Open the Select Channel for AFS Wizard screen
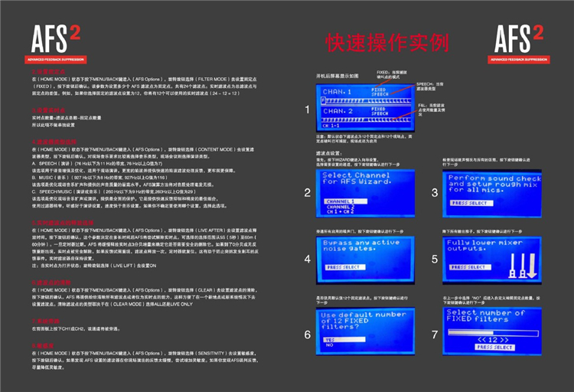The image size is (574, 392). (x=365, y=194)
